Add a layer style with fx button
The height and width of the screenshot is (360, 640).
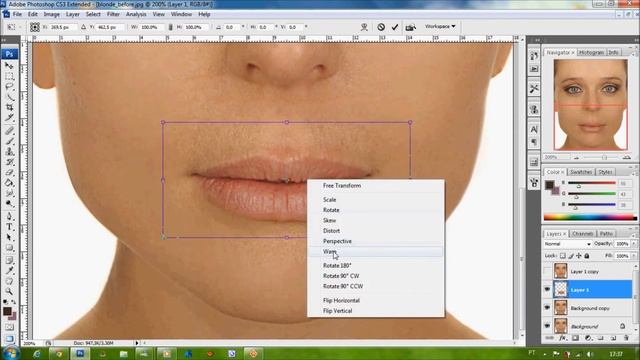[562, 338]
